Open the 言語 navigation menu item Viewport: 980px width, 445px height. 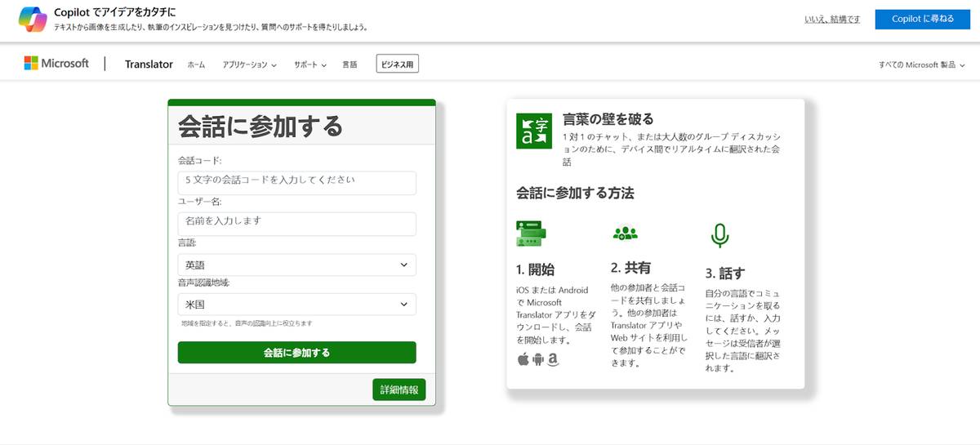click(x=350, y=65)
